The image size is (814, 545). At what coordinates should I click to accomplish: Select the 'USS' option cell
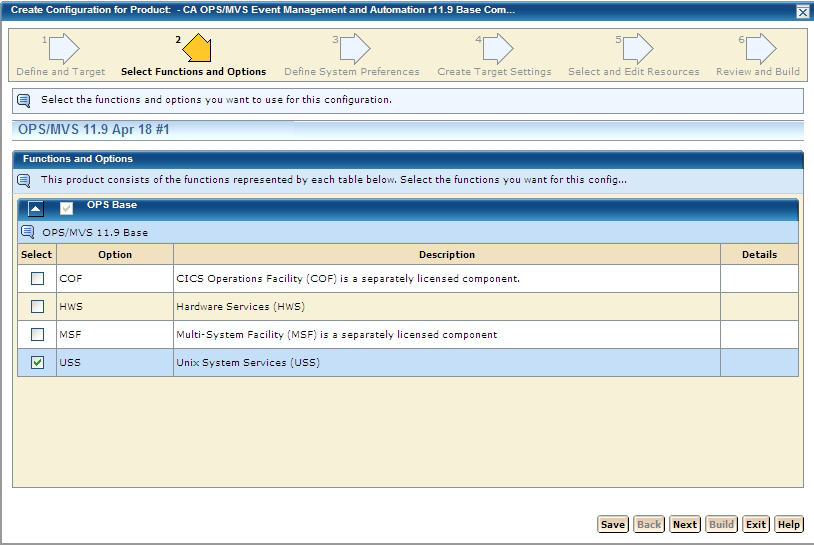[115, 362]
